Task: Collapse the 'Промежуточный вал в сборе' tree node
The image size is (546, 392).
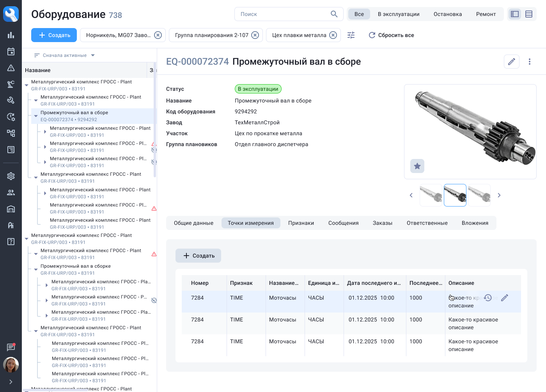Action: click(x=36, y=116)
